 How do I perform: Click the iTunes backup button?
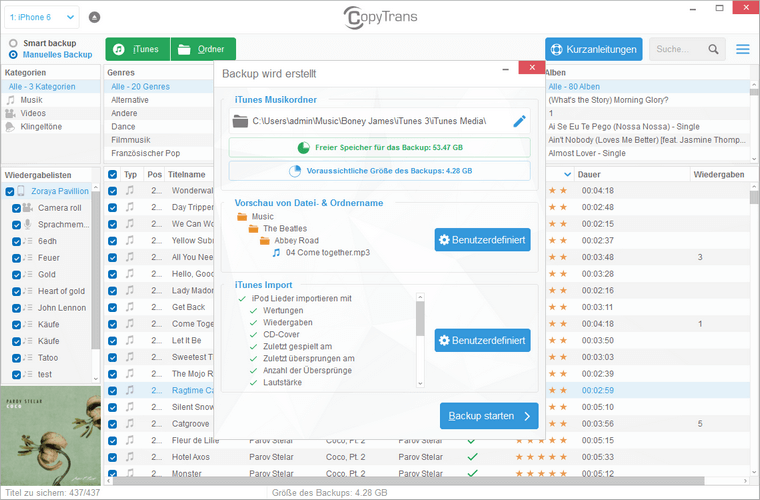tap(138, 49)
